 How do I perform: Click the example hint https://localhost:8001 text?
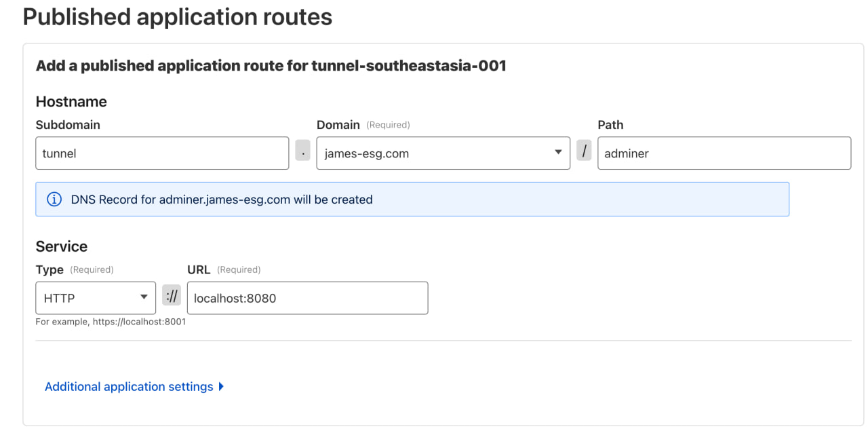[111, 322]
